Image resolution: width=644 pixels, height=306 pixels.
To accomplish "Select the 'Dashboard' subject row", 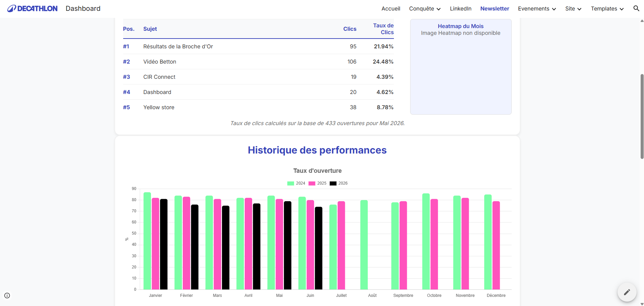I will pyautogui.click(x=258, y=92).
